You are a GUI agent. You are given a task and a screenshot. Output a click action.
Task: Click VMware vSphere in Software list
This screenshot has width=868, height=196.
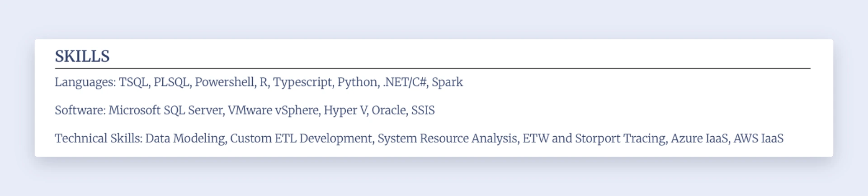pos(274,110)
